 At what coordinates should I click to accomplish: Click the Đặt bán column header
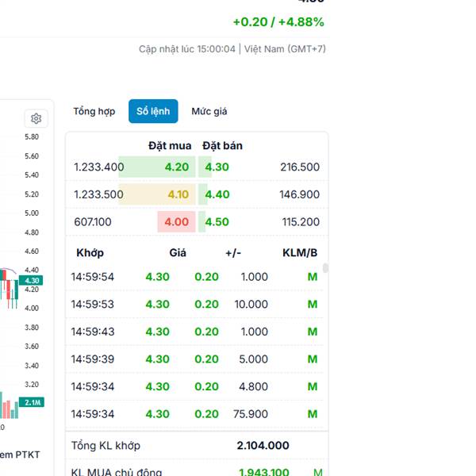pyautogui.click(x=222, y=146)
